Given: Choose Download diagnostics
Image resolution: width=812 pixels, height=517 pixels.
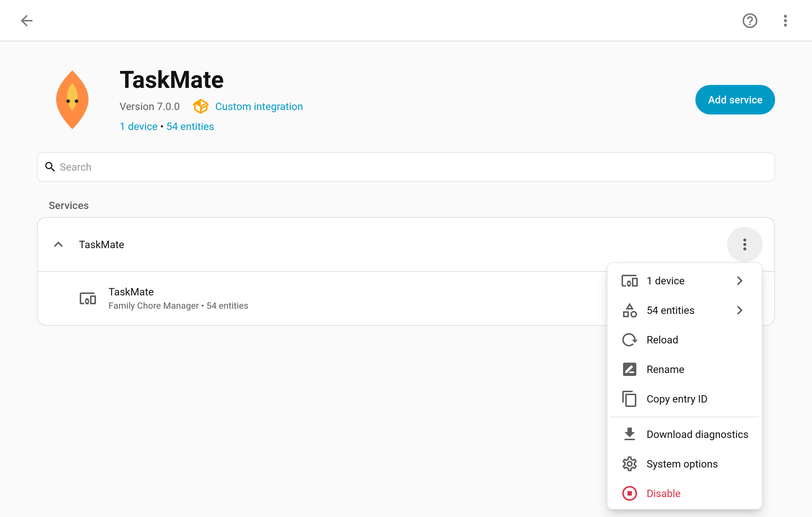Looking at the screenshot, I should pyautogui.click(x=685, y=434).
